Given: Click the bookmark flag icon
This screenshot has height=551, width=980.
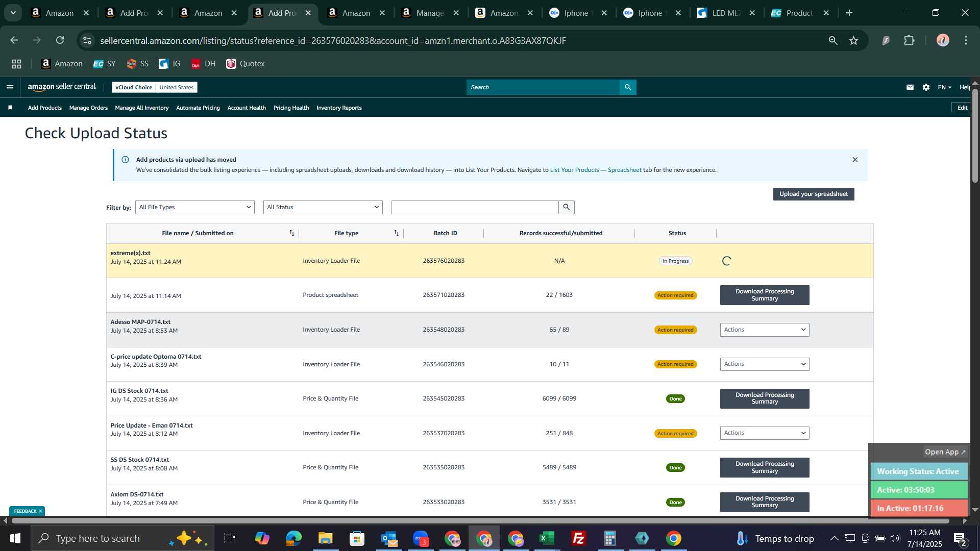Looking at the screenshot, I should 10,108.
